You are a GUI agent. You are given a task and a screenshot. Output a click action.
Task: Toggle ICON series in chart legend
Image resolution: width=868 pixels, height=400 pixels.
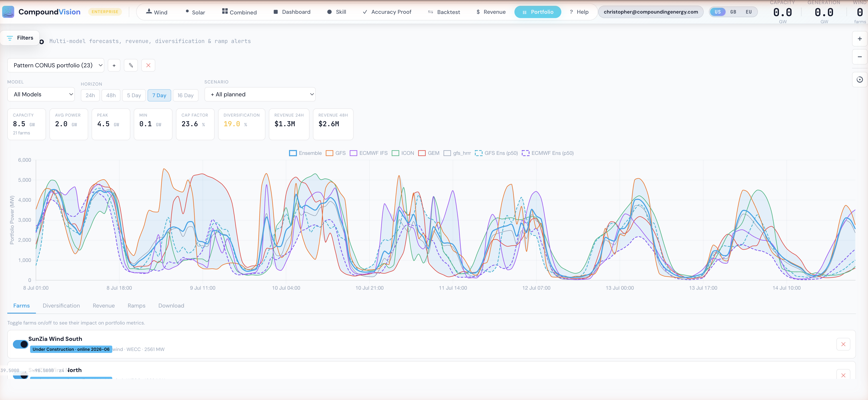pos(403,153)
